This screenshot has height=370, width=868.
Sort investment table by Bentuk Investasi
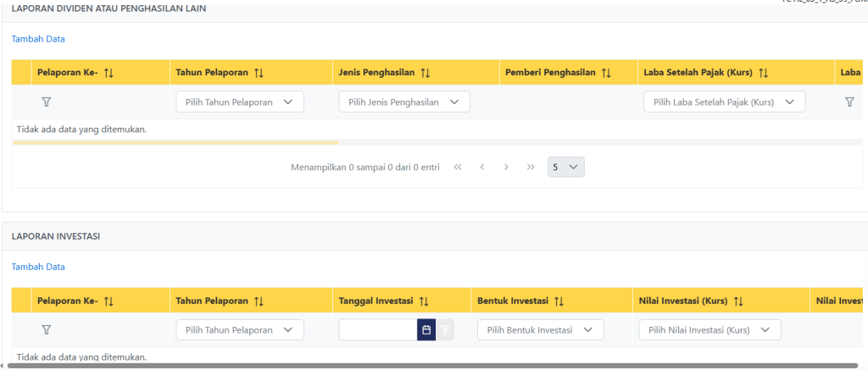point(559,301)
